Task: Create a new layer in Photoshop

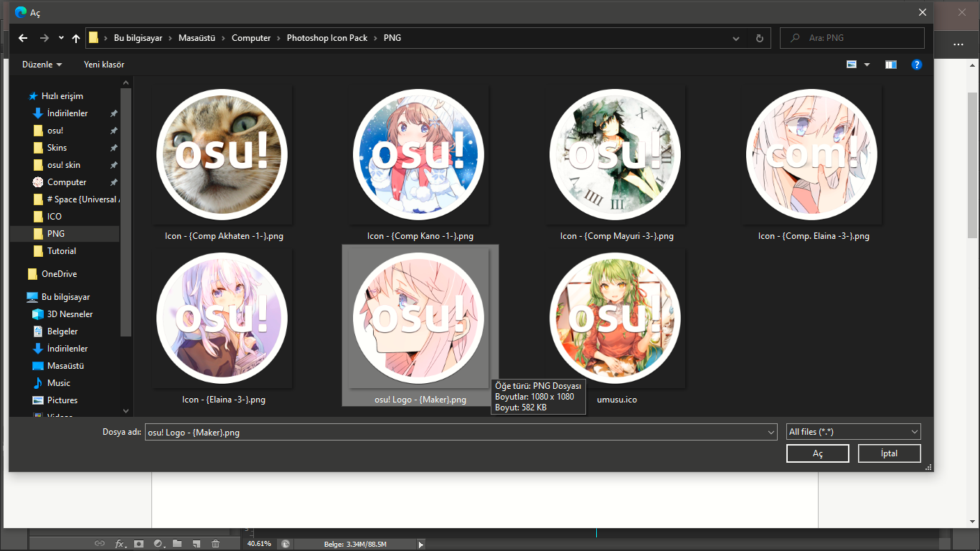Action: [x=196, y=544]
